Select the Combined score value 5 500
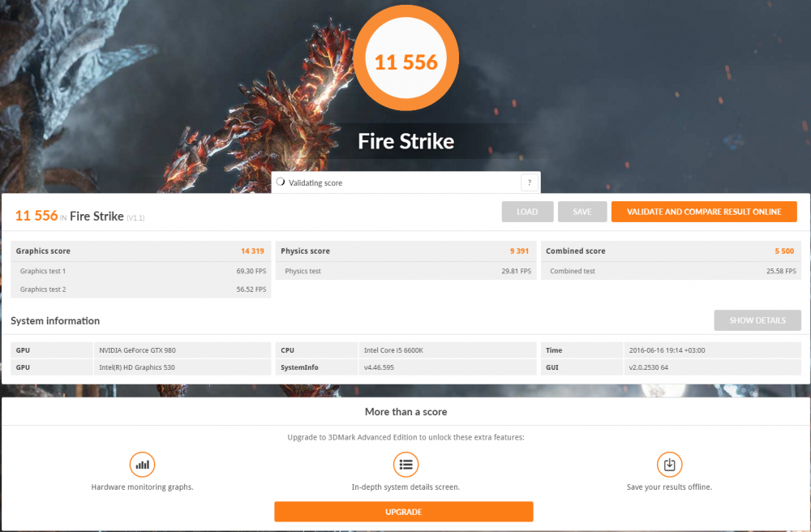The width and height of the screenshot is (811, 532). (784, 251)
